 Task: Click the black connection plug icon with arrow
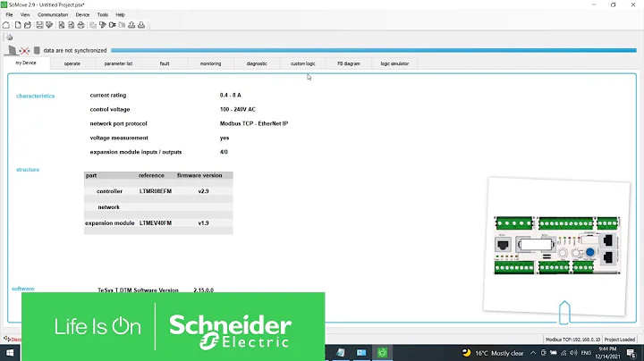103,25
